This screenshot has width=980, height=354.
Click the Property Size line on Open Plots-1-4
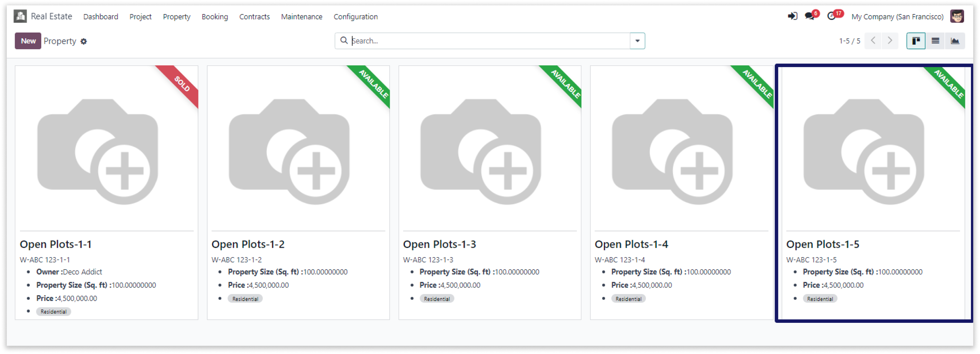pos(671,272)
